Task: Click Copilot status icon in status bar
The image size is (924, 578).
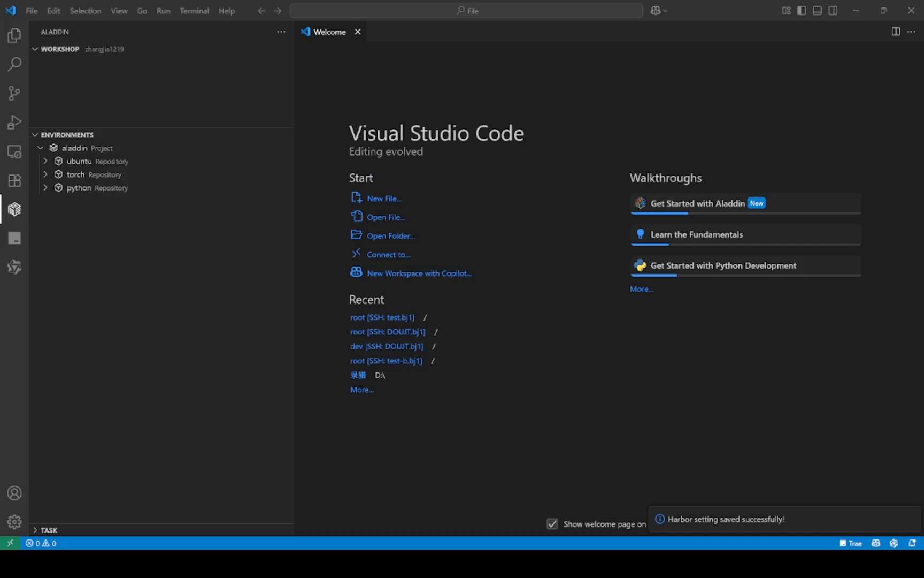Action: click(x=876, y=543)
